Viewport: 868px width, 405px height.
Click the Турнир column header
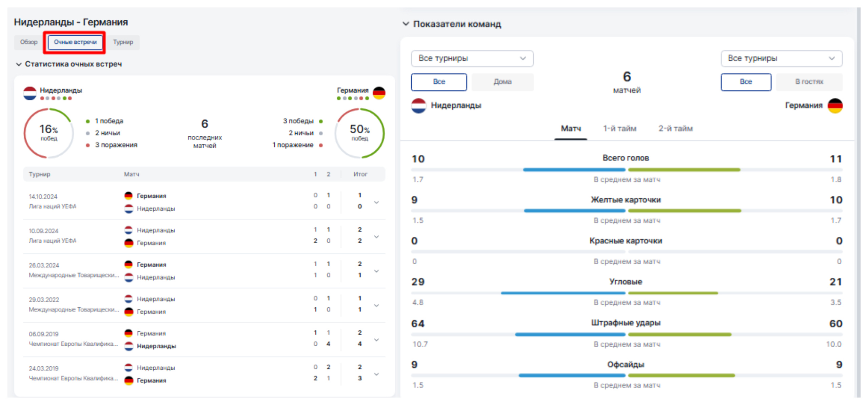click(x=39, y=174)
